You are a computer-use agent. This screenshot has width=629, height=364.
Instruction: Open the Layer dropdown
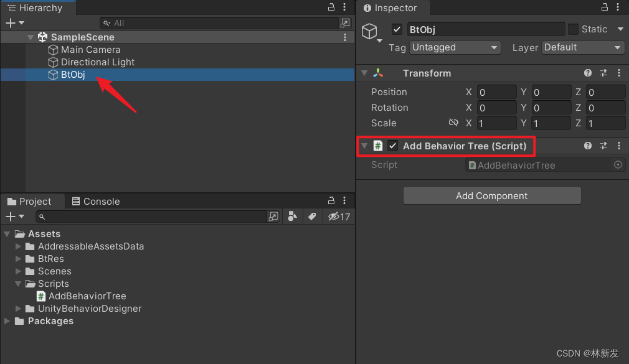click(x=583, y=48)
